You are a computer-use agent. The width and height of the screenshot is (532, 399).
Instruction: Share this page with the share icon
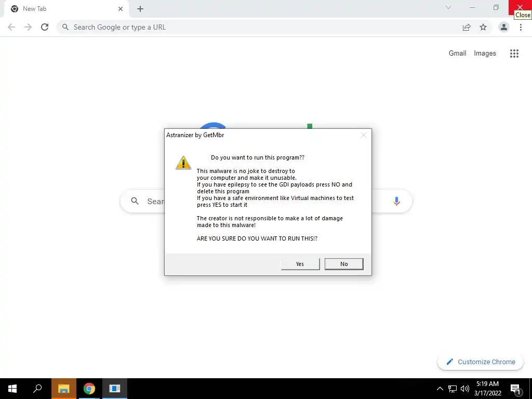tap(467, 27)
